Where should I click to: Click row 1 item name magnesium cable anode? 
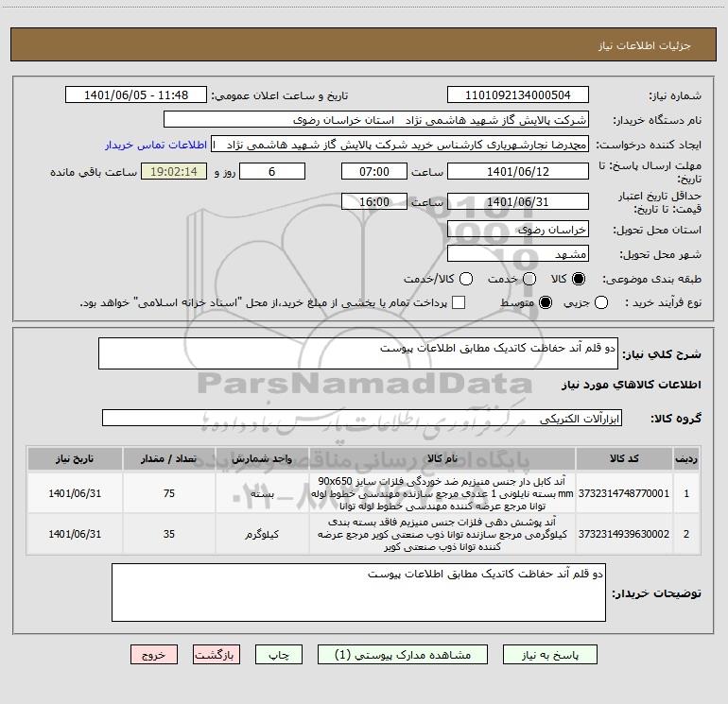[x=442, y=493]
